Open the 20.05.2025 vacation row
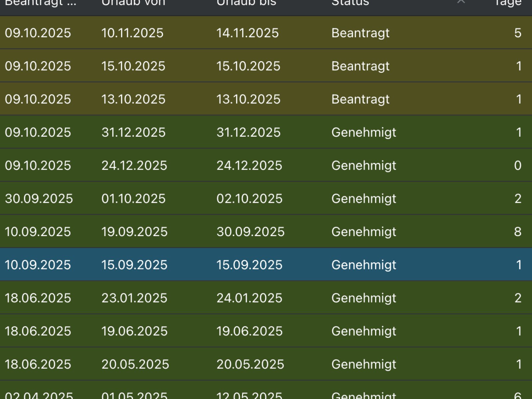532x399 pixels. (x=266, y=364)
